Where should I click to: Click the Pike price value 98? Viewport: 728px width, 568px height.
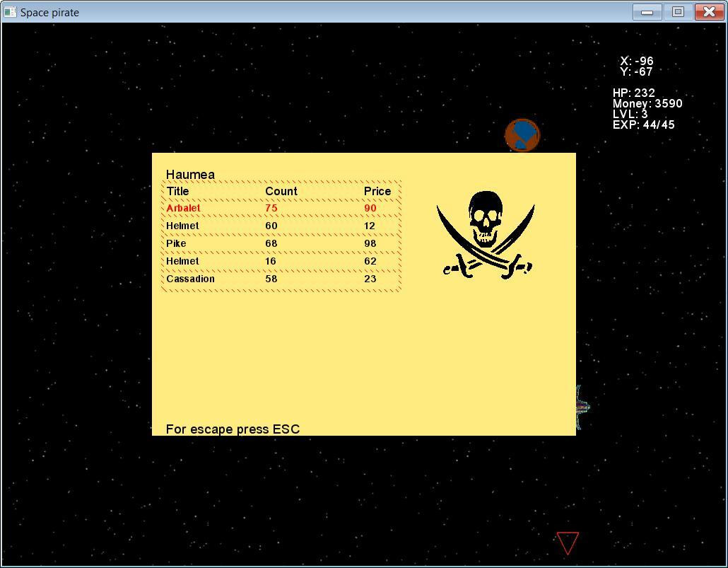[370, 243]
